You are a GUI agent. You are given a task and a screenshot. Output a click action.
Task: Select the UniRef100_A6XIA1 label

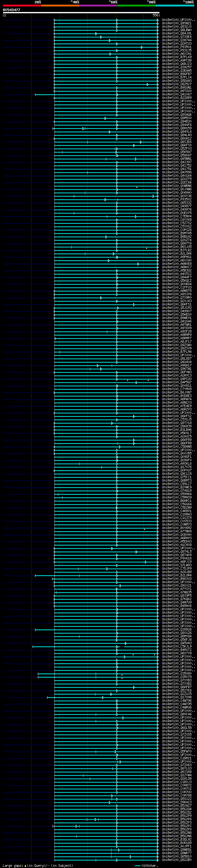[x=177, y=54]
